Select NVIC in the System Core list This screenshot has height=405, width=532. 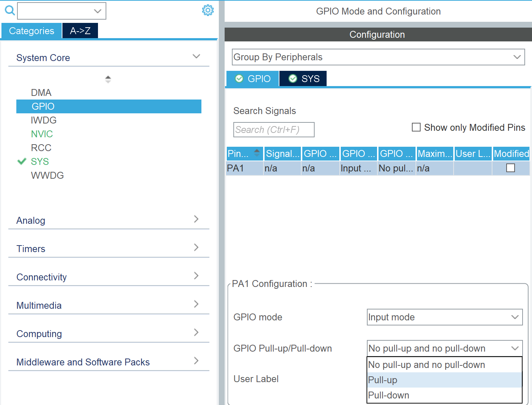point(42,134)
